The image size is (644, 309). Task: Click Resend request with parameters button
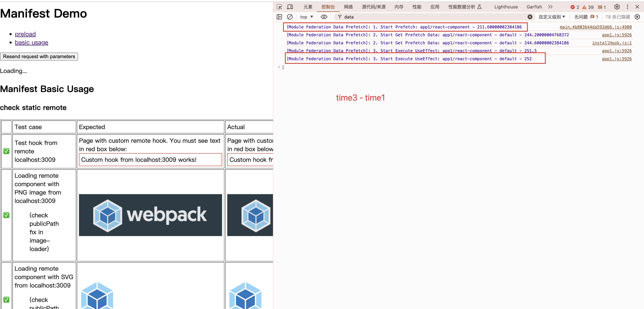(x=39, y=56)
